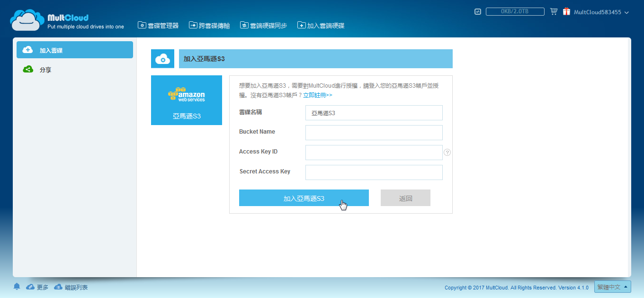The width and height of the screenshot is (644, 298).
Task: Click the 錯誤列表 cloud list icon
Action: coord(58,287)
